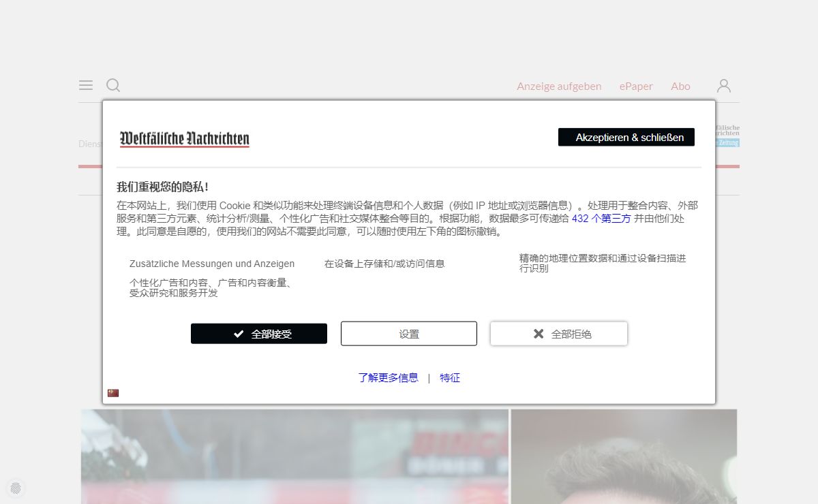Image resolution: width=818 pixels, height=504 pixels.
Task: Open the Anzeige aufgeben link
Action: point(559,86)
